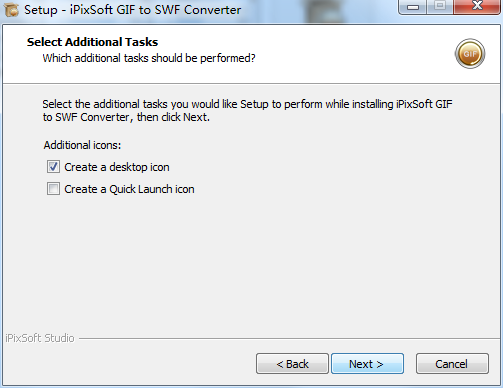The image size is (503, 388).
Task: Click the instruction paragraph mentioning 'then click Next'
Action: pos(247,111)
